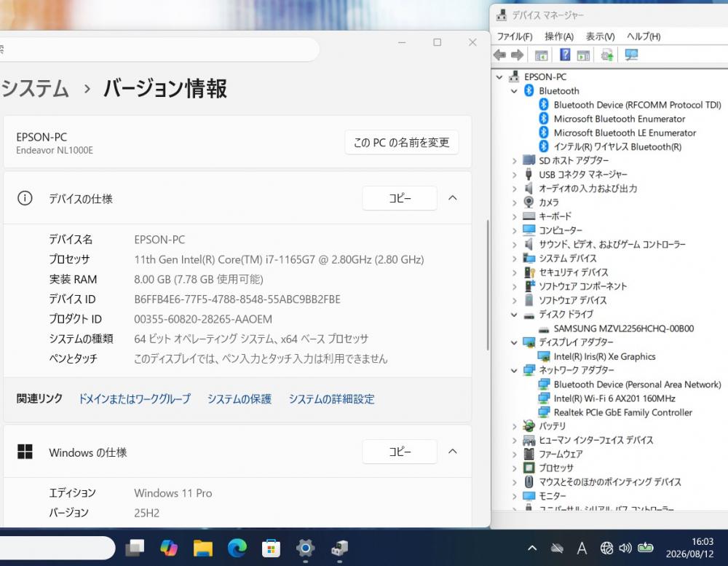Open ファイル(F) menu in Device Manager
The image size is (728, 566).
pyautogui.click(x=515, y=36)
